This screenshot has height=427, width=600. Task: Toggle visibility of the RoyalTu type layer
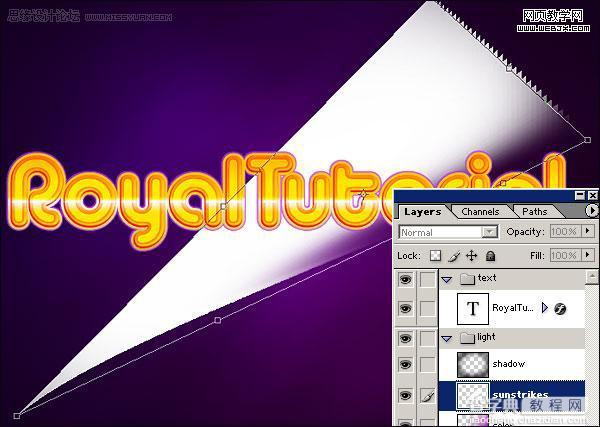(x=405, y=308)
